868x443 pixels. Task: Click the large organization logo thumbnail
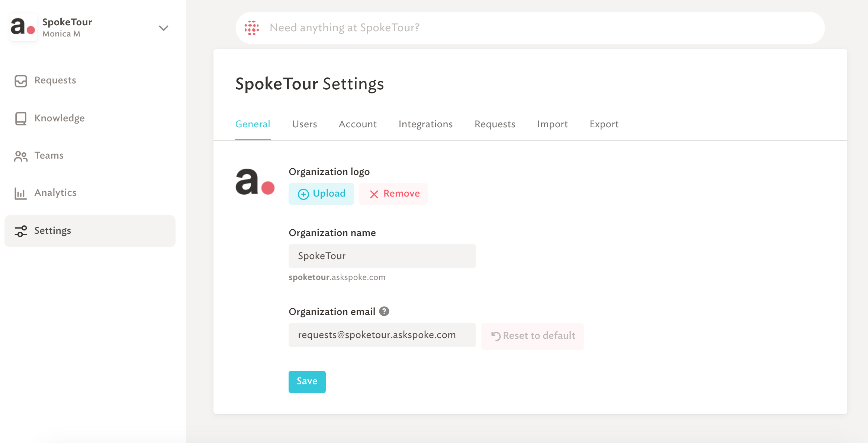[x=255, y=182]
